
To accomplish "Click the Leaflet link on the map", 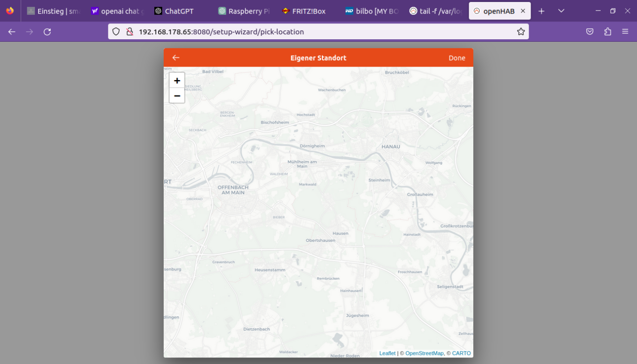I will pos(387,353).
